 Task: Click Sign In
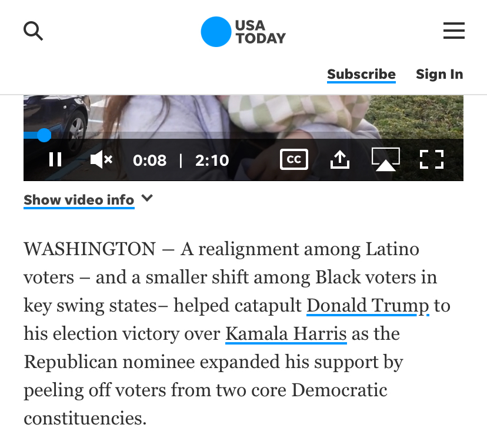[x=439, y=74]
